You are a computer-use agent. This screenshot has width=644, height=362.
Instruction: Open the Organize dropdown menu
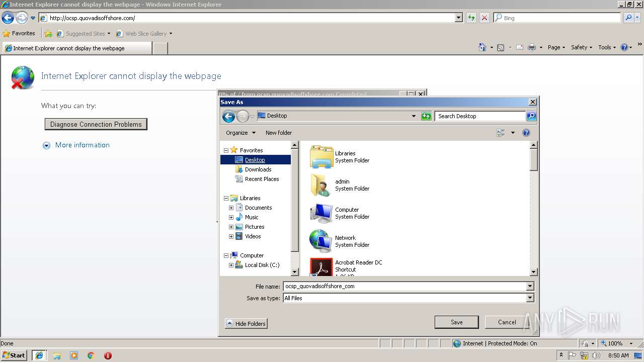click(x=240, y=133)
